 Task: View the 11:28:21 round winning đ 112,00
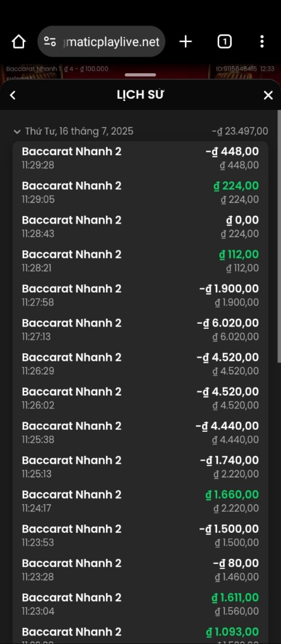click(140, 261)
